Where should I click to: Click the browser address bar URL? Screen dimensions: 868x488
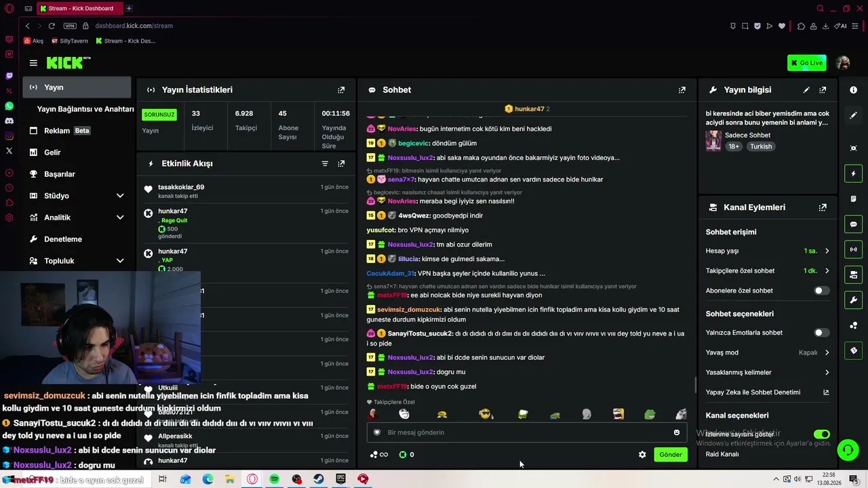click(x=134, y=26)
